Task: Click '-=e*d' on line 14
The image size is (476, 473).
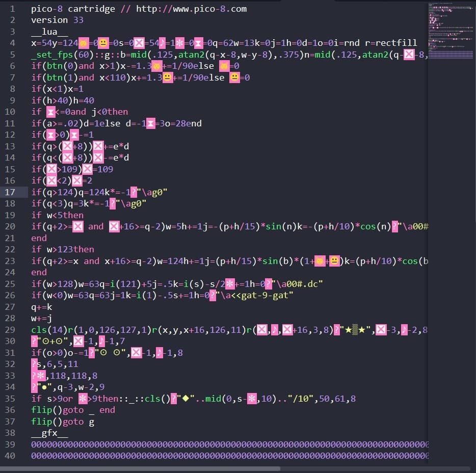Action: (x=116, y=157)
